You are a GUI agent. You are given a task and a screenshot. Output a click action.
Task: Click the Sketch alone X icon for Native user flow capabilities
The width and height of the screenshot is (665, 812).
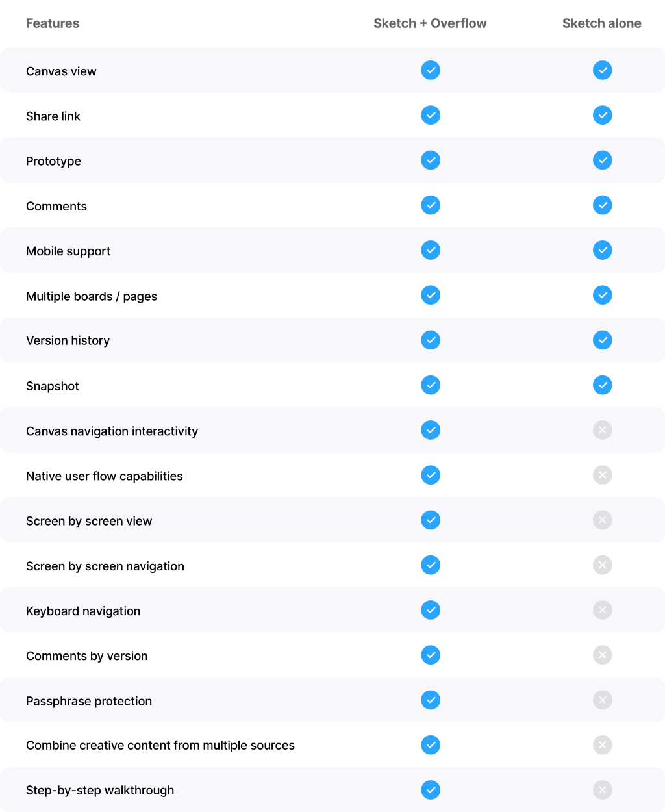(603, 475)
